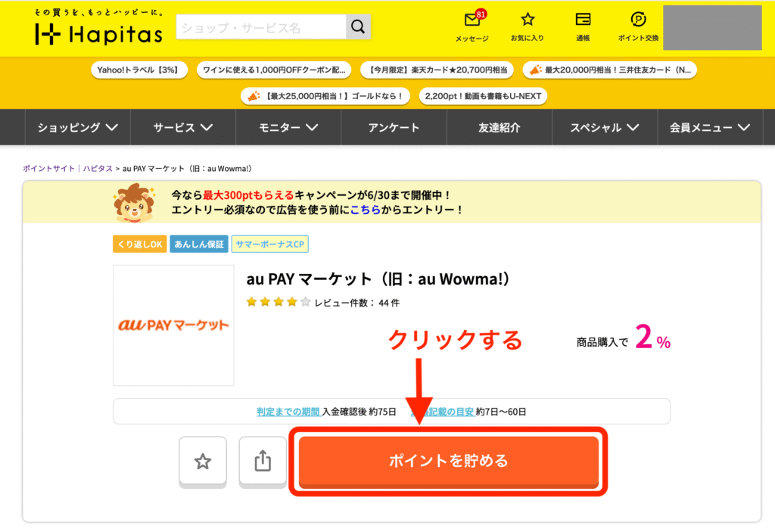The height and width of the screenshot is (532, 775).
Task: Click the share icon button
Action: click(x=263, y=462)
